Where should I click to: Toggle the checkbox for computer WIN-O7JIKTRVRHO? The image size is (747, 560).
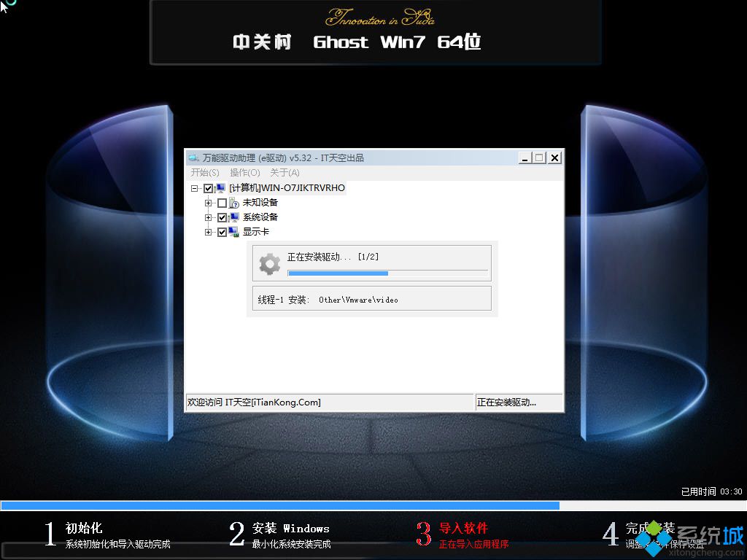click(208, 189)
